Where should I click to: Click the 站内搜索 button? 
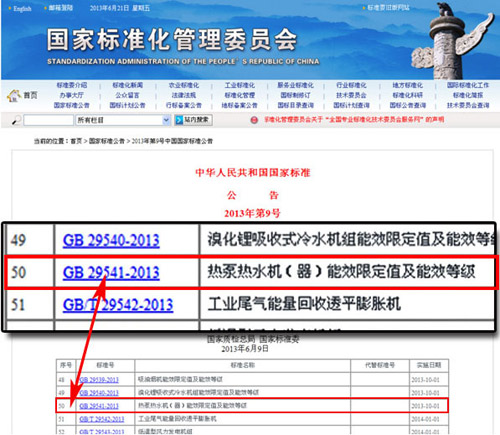point(193,120)
